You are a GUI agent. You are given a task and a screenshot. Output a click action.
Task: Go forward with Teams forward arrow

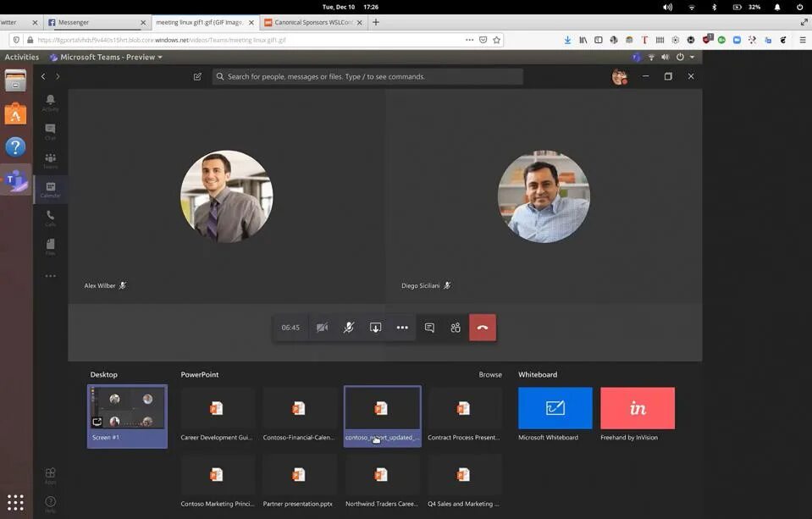(58, 77)
